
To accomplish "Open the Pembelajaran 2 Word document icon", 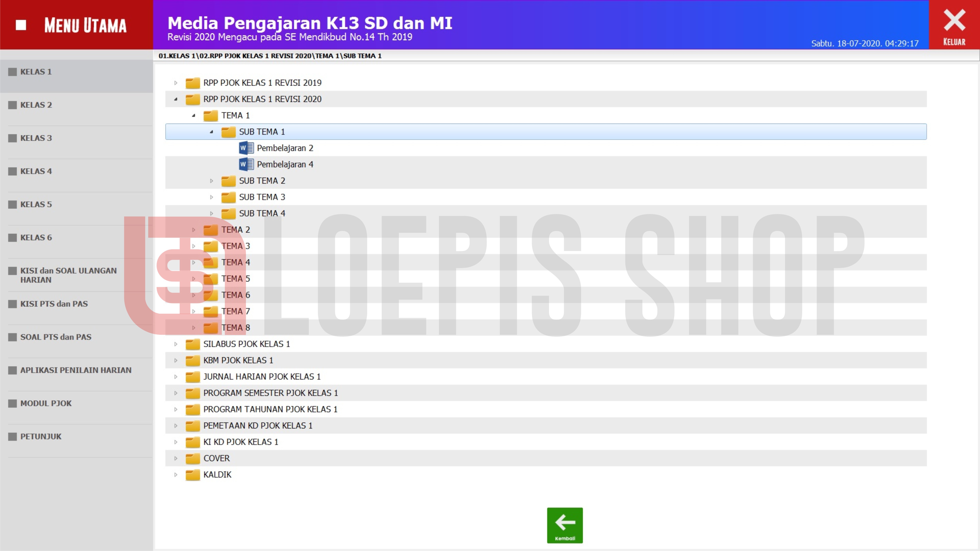I will click(x=246, y=148).
